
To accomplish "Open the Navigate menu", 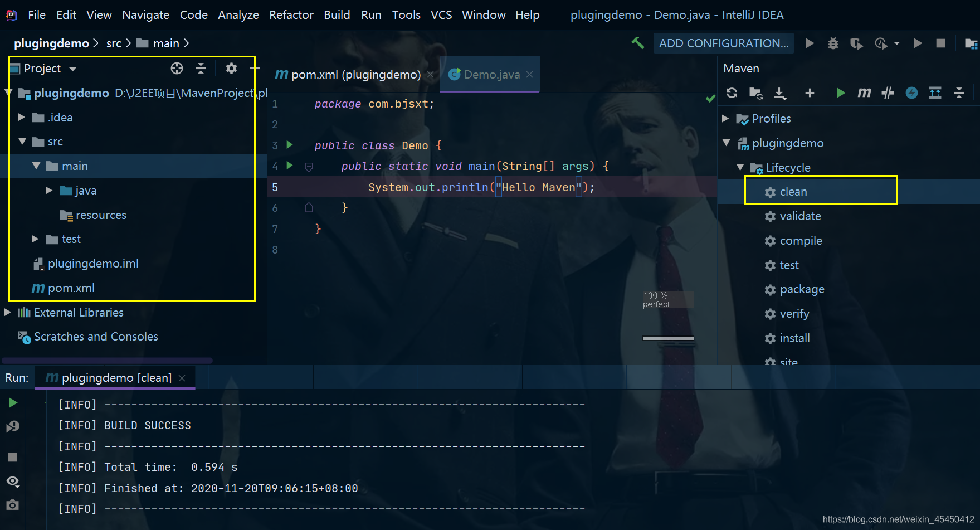I will (145, 15).
